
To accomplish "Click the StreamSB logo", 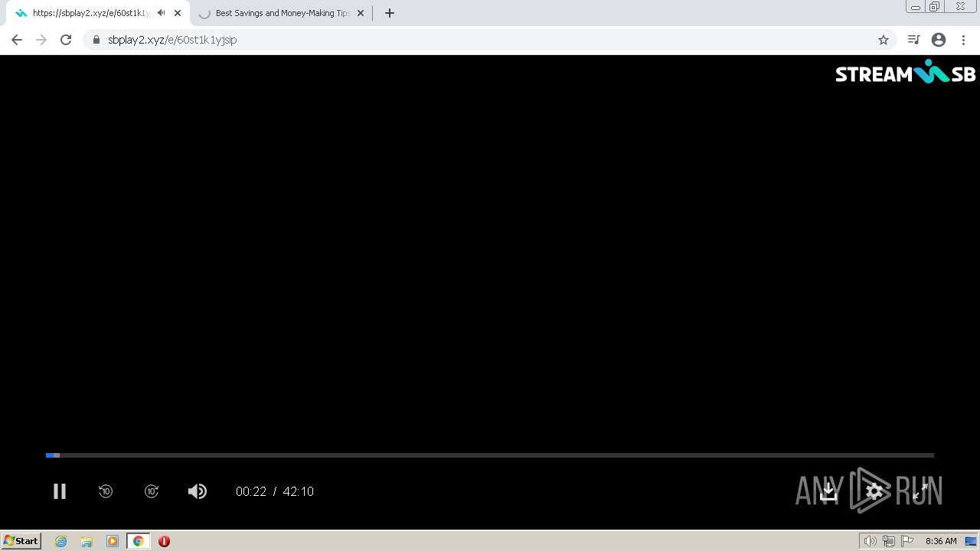I will click(905, 73).
